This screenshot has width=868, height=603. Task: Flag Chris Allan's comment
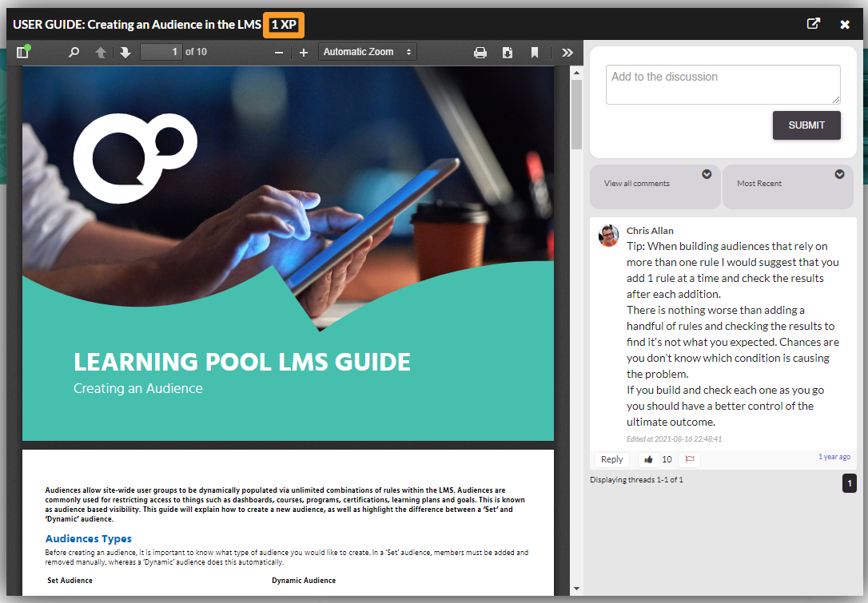click(689, 459)
